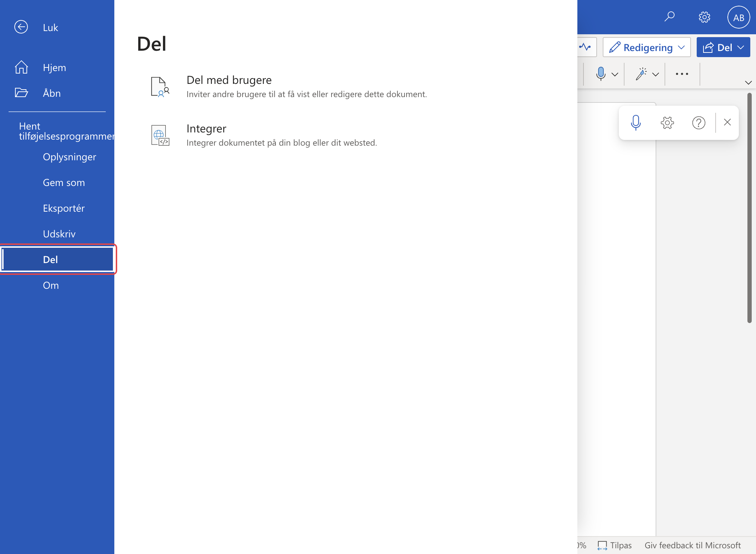Click the Åbn folder icon
756x554 pixels.
(21, 93)
